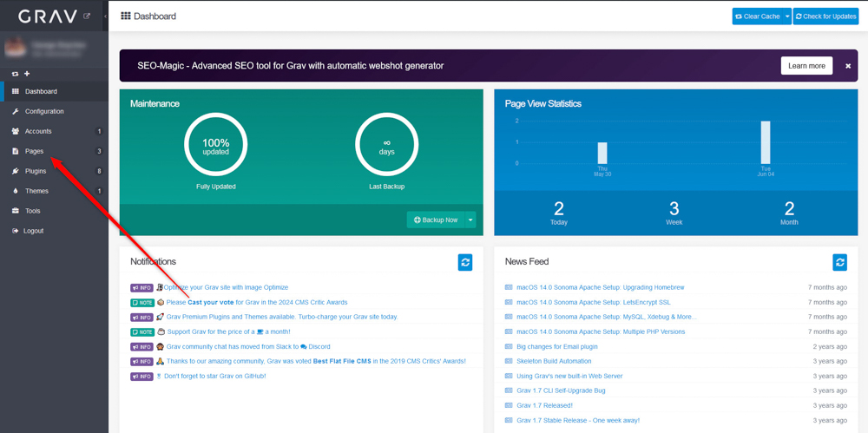
Task: Open 'Support Grav for the price' notification
Action: (x=228, y=331)
